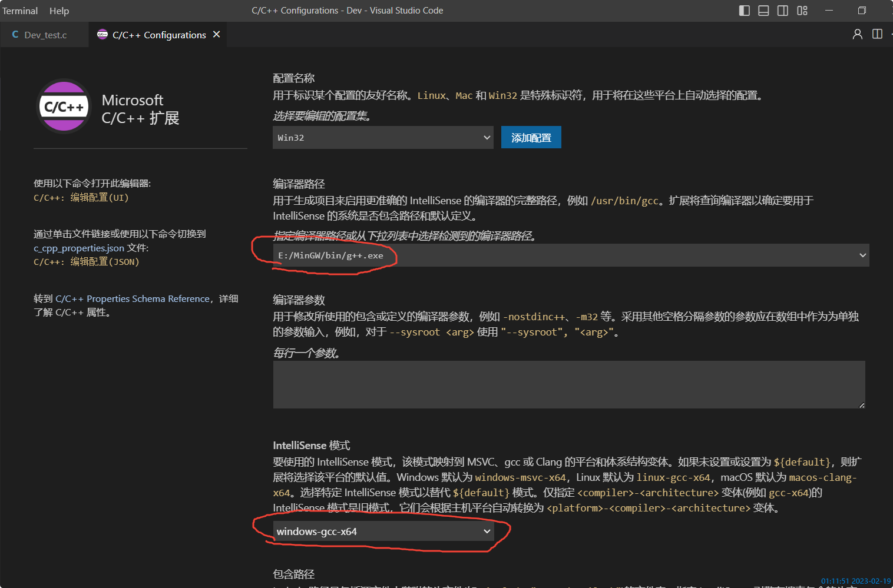Screen dimensions: 893x588
Task: Close the C/C++ Configurations tab
Action: (x=217, y=34)
